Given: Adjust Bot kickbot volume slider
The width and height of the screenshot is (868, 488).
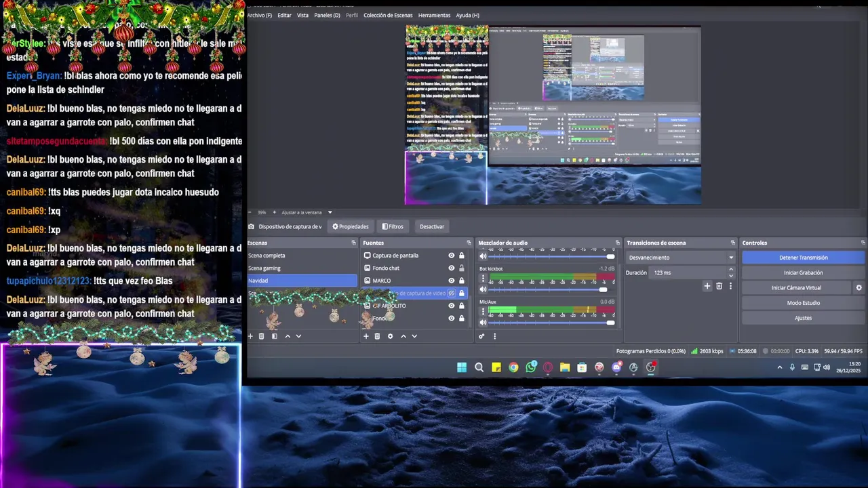Looking at the screenshot, I should pos(551,289).
